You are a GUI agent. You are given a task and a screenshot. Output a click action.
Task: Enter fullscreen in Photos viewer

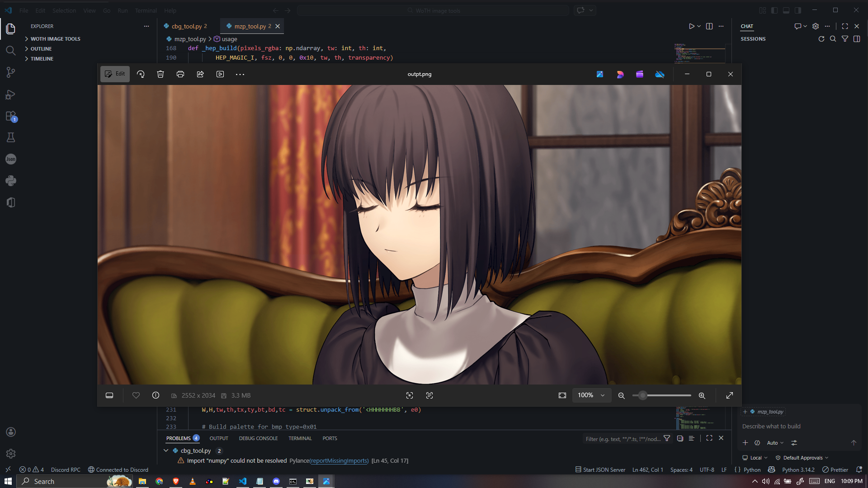730,395
